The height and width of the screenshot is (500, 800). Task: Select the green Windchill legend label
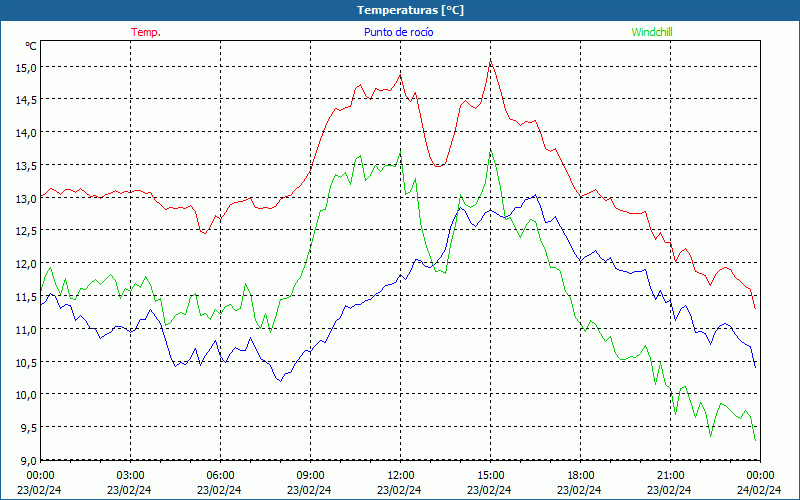652,32
